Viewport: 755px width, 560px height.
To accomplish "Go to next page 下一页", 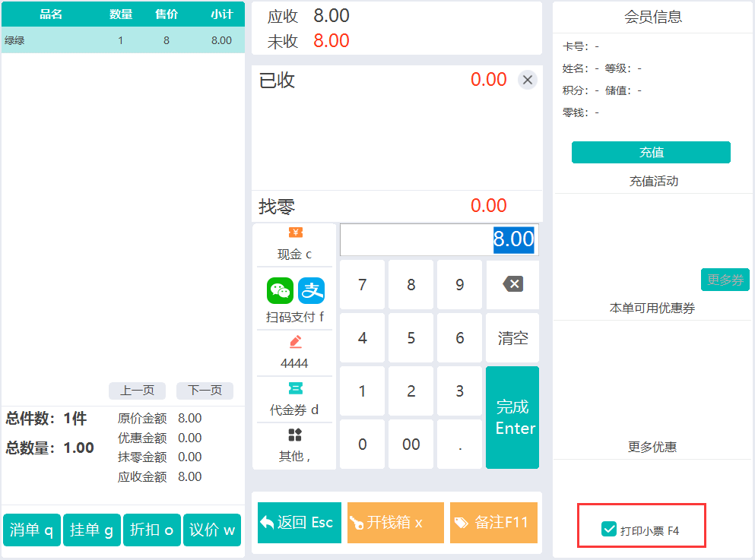I will coord(205,391).
